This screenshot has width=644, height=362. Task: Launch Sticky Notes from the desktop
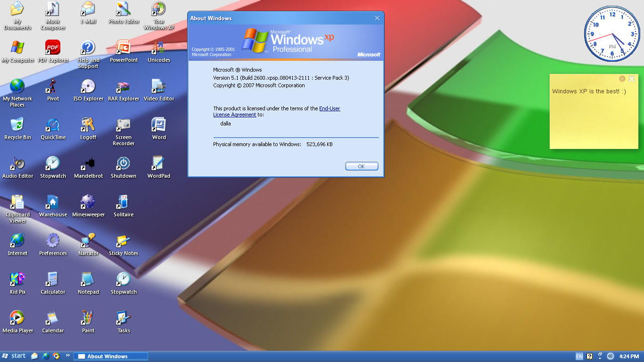click(124, 244)
